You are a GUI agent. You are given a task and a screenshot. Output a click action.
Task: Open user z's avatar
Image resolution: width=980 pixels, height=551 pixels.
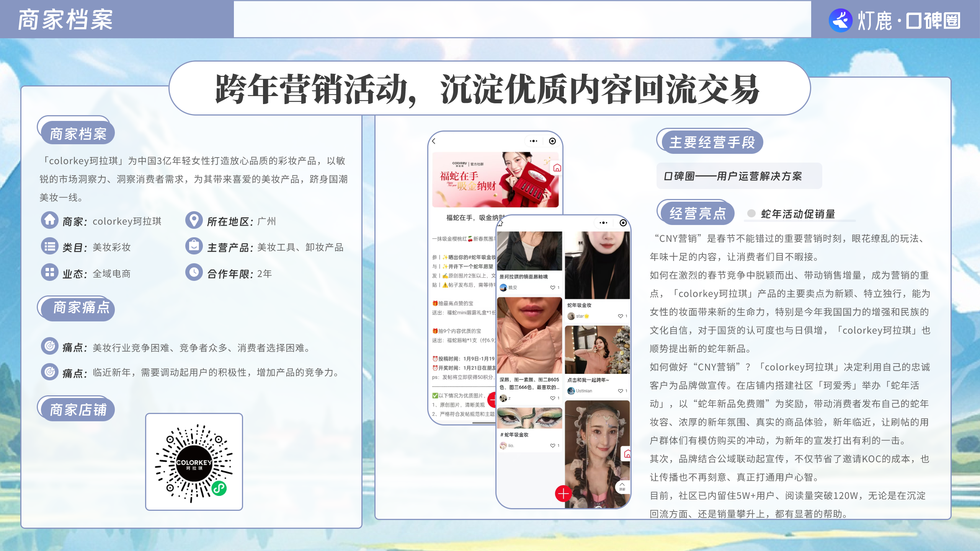click(503, 398)
